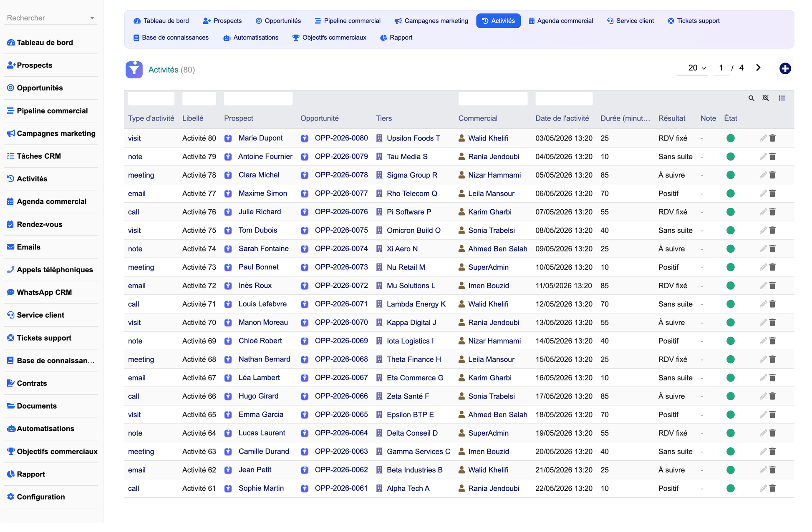Click the Activité 68 label cell

[x=199, y=359]
